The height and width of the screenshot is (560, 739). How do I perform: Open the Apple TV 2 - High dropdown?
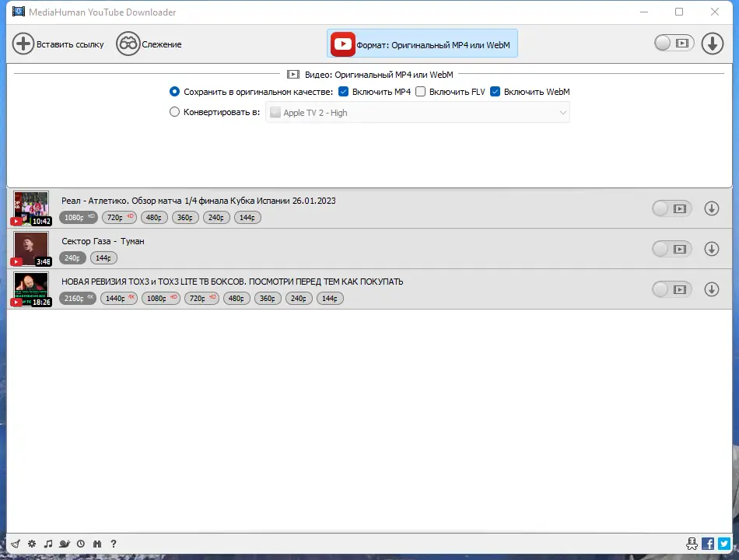tap(418, 113)
